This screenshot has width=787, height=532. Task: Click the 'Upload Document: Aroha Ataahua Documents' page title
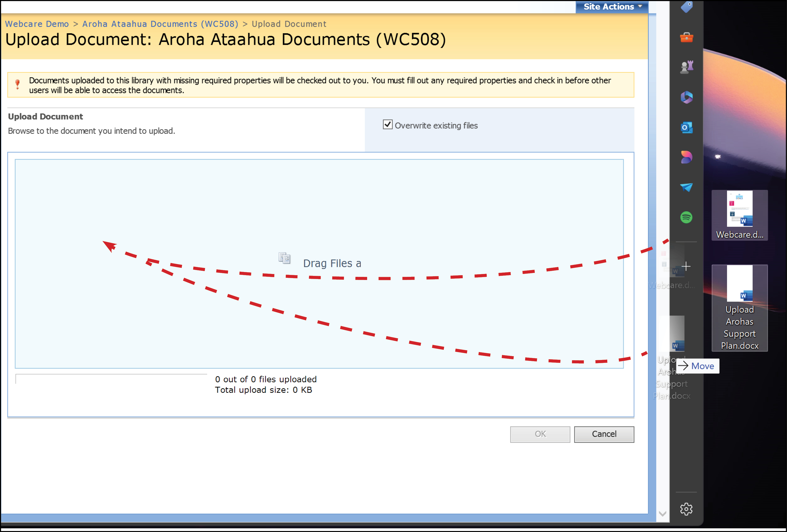click(225, 40)
